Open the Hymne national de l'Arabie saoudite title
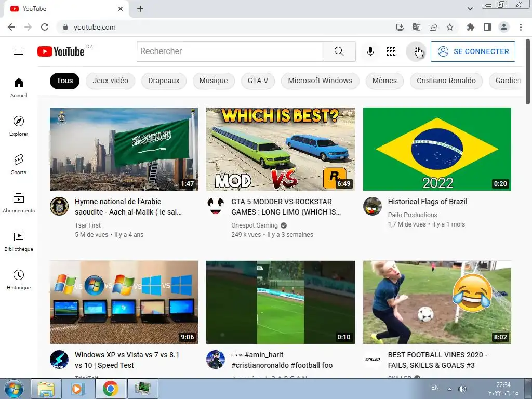 128,207
